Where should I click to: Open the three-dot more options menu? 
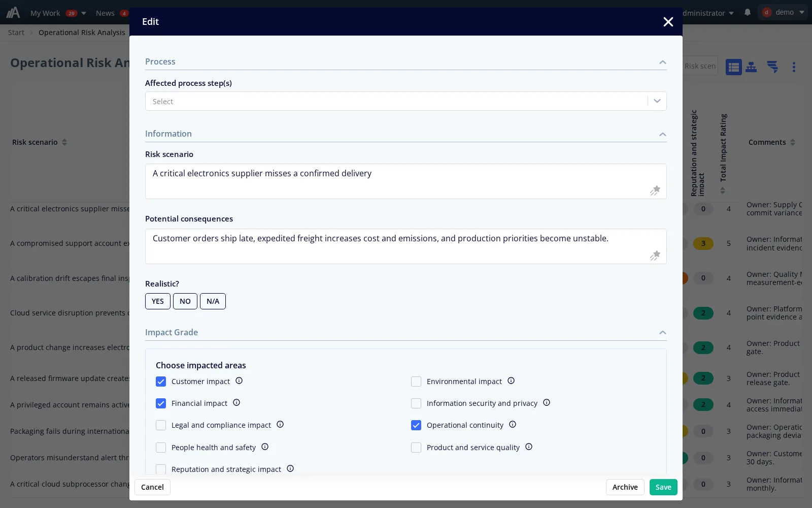coord(794,67)
